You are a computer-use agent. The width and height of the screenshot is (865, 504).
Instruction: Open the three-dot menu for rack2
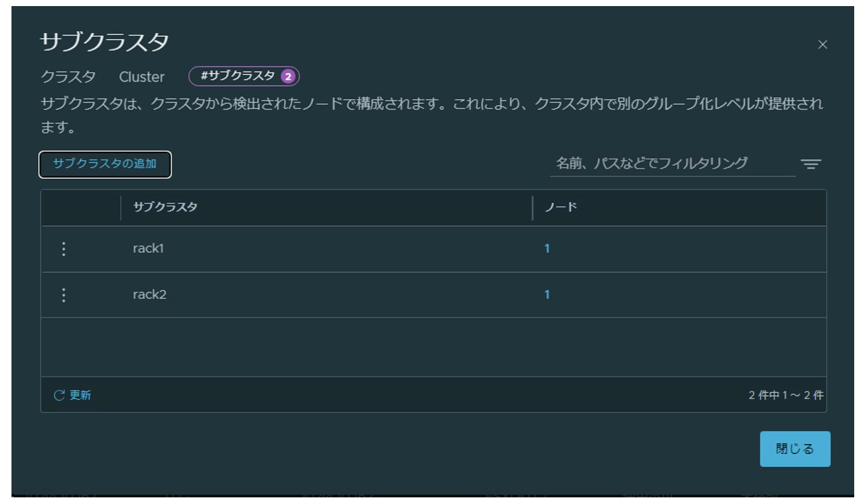tap(64, 295)
